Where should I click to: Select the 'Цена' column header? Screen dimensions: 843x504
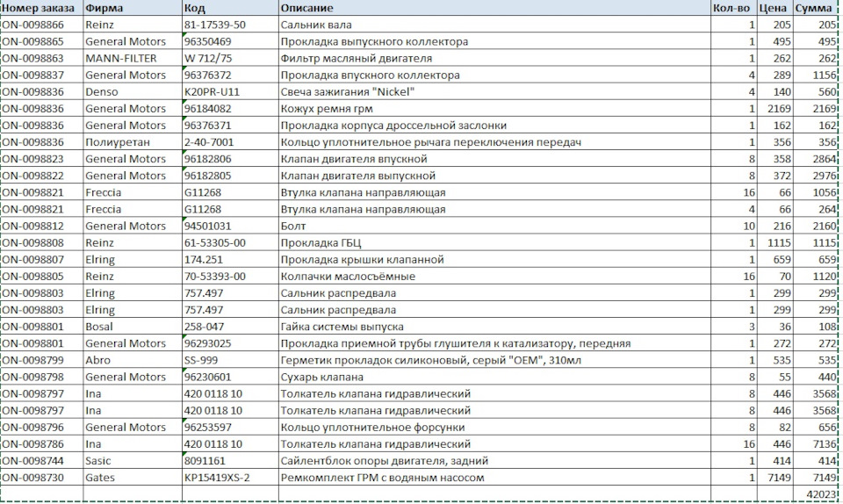(775, 8)
